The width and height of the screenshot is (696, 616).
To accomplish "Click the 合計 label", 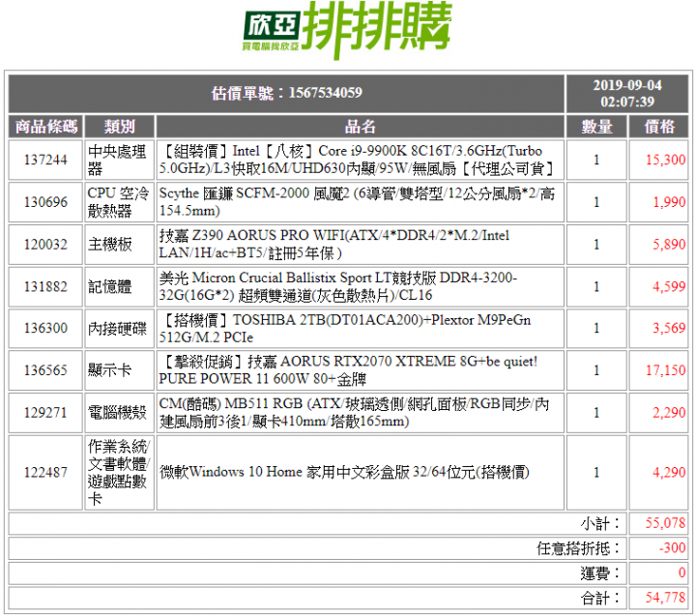I will coord(599,599).
